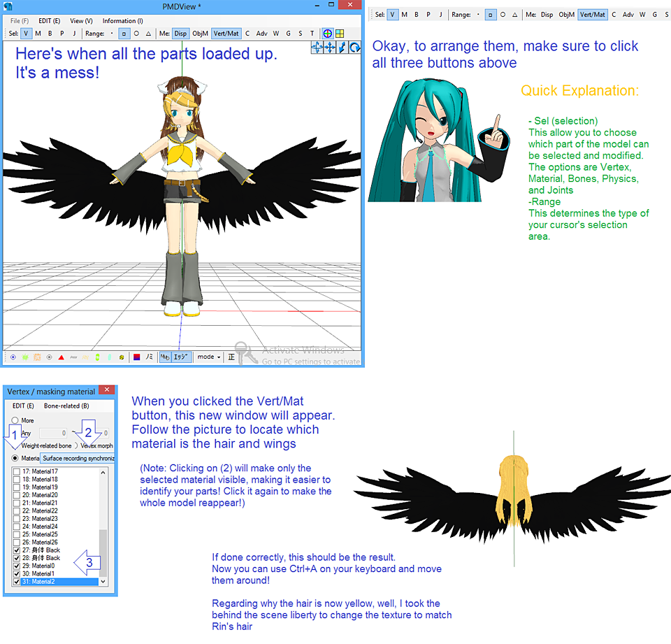Click the material list scroll down arrow

coord(103,582)
